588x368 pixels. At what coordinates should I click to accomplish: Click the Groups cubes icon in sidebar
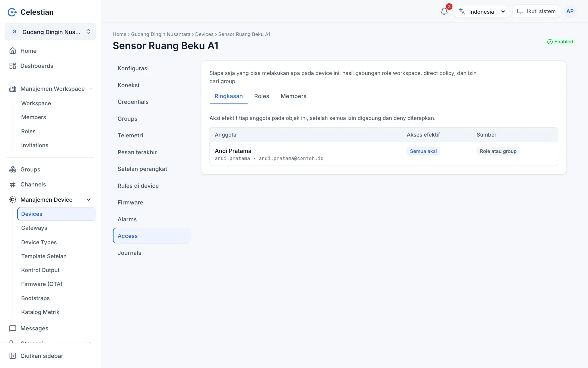13,169
